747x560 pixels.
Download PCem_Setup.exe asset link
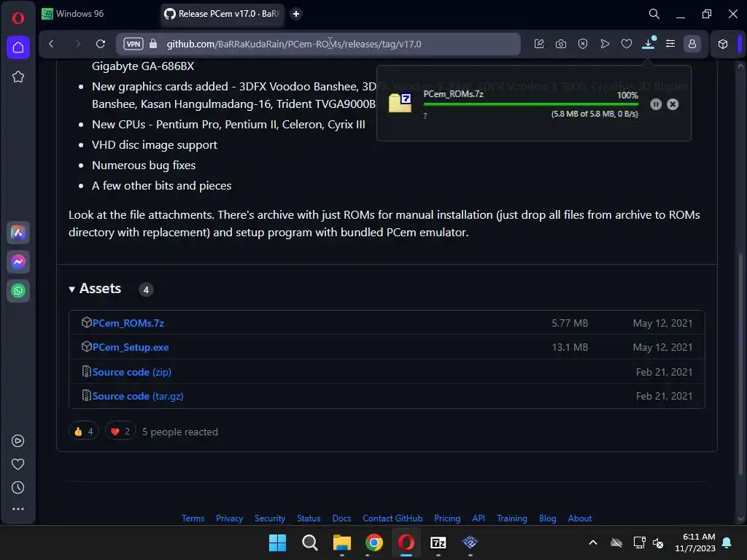(x=131, y=347)
